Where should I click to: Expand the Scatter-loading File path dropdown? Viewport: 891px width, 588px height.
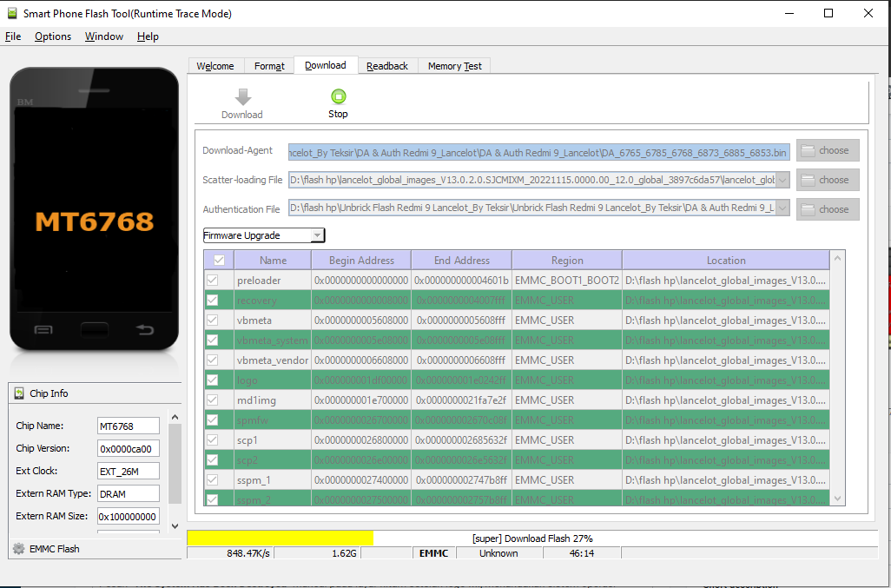click(782, 180)
